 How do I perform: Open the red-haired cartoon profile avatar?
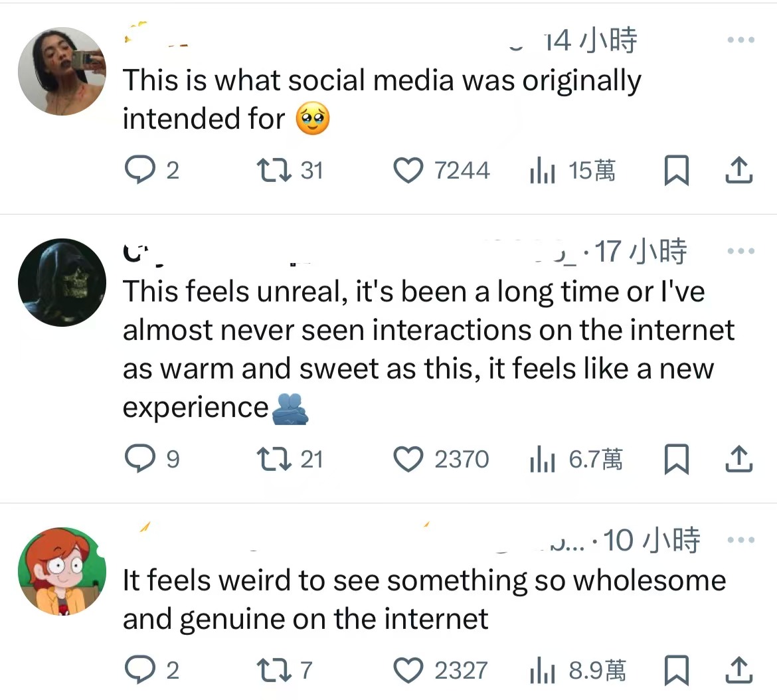pyautogui.click(x=62, y=571)
